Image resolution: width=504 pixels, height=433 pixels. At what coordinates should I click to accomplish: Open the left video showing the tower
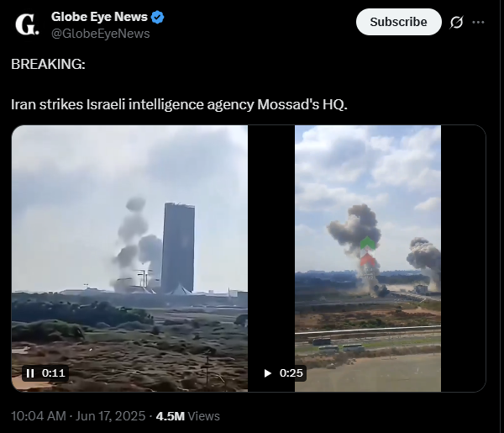coord(129,258)
